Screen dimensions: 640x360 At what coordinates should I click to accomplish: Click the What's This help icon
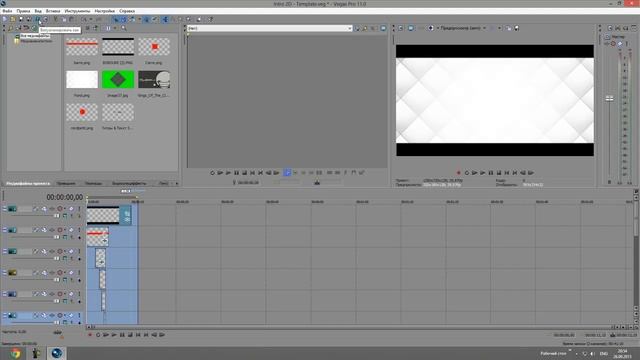coord(210,19)
